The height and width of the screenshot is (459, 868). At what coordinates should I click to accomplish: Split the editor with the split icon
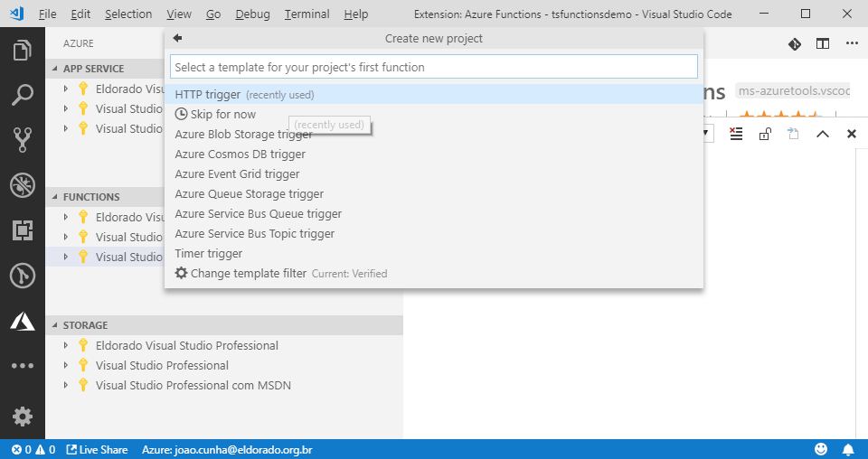click(823, 43)
